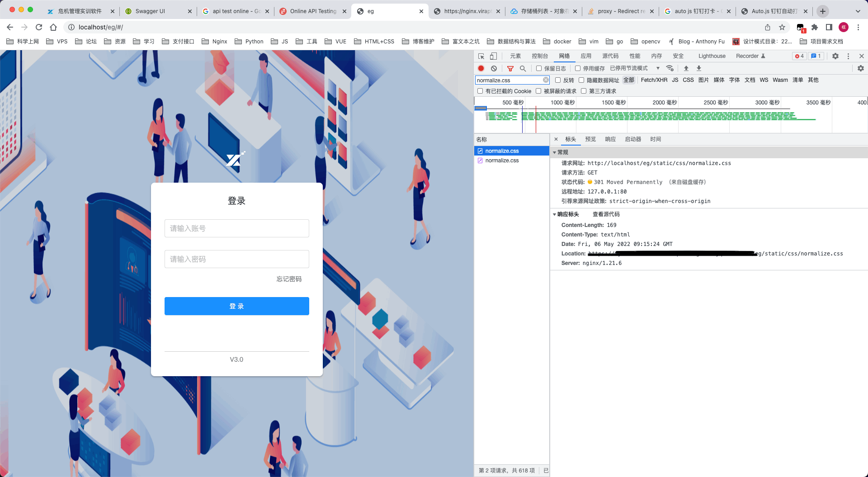Open the Lighthouse DevTools tab
The height and width of the screenshot is (477, 868).
[712, 56]
